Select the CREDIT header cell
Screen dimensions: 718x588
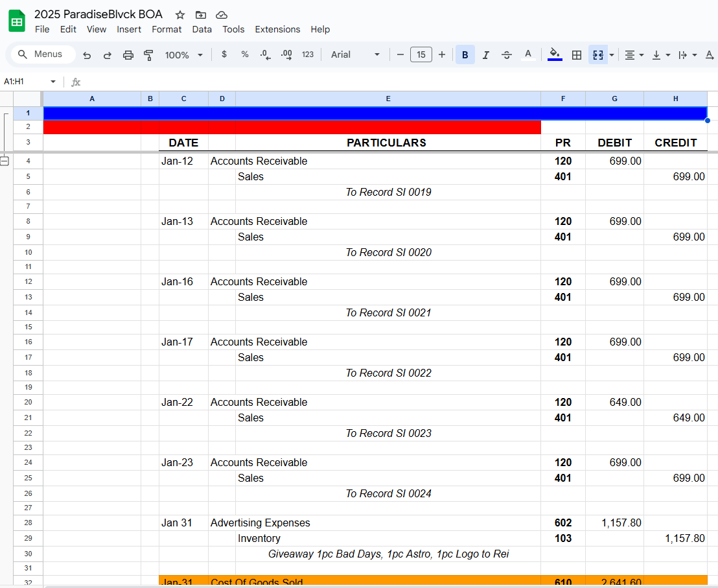click(675, 143)
